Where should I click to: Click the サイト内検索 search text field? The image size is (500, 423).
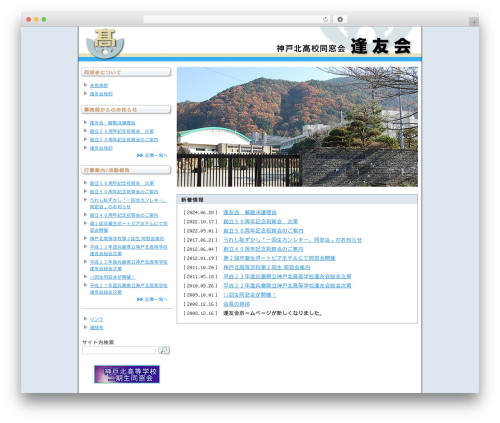(119, 350)
